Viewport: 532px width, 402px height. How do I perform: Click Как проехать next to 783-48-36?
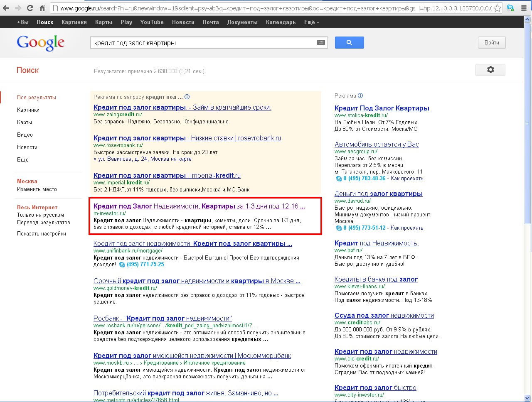pyautogui.click(x=407, y=178)
